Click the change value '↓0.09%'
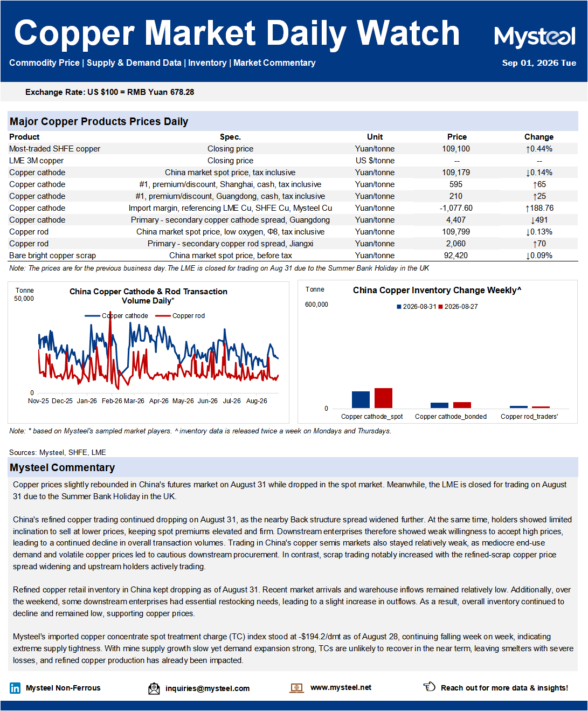588x711 pixels. click(x=539, y=256)
